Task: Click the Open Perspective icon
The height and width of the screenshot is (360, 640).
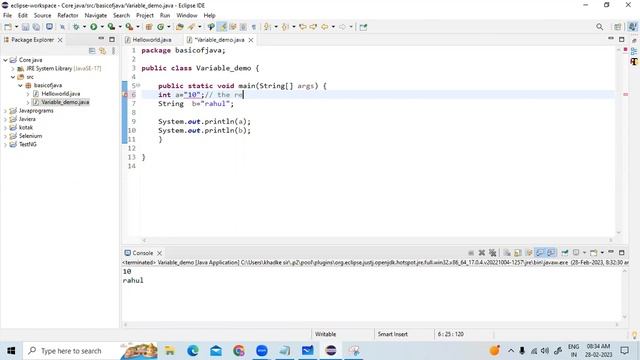Action: coord(618,27)
